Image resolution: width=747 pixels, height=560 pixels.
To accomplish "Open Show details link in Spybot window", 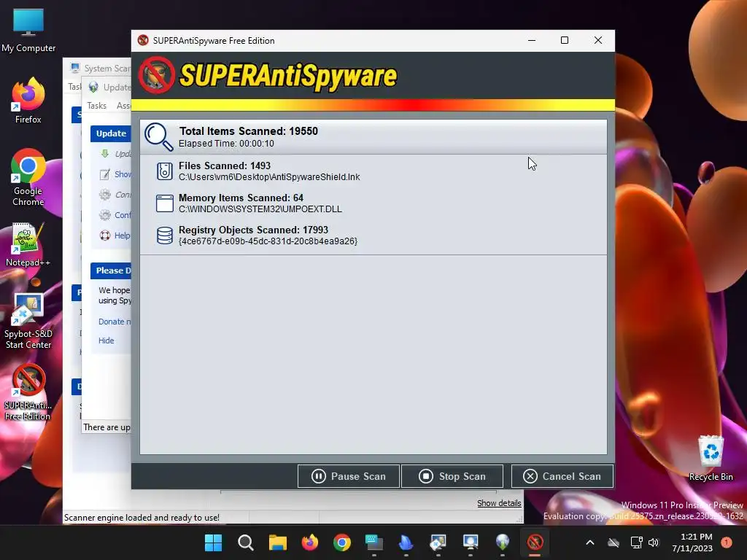I will 499,503.
